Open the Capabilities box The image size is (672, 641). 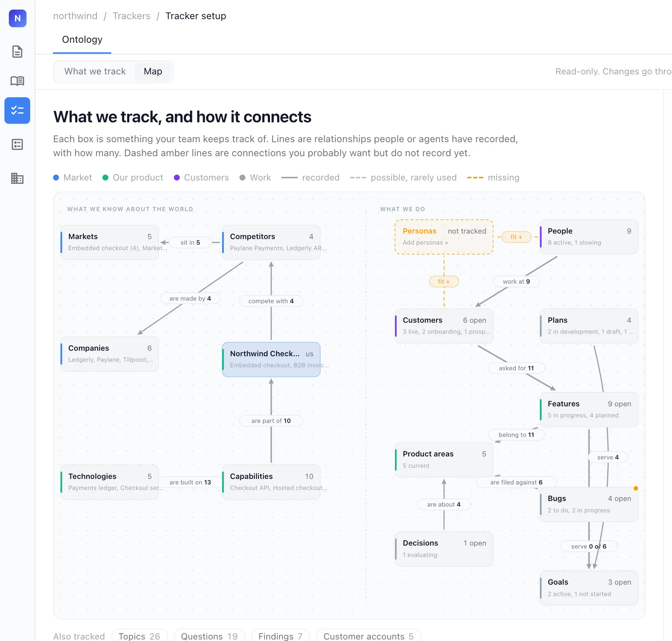(x=271, y=482)
